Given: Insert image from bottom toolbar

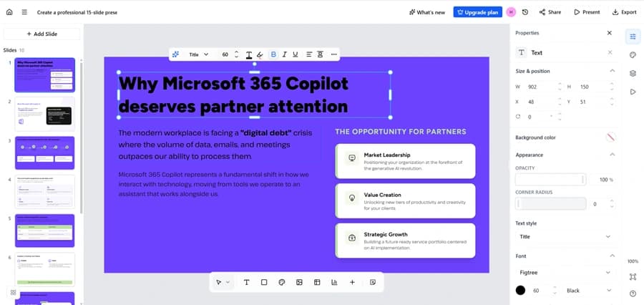Looking at the screenshot, I should (x=299, y=282).
